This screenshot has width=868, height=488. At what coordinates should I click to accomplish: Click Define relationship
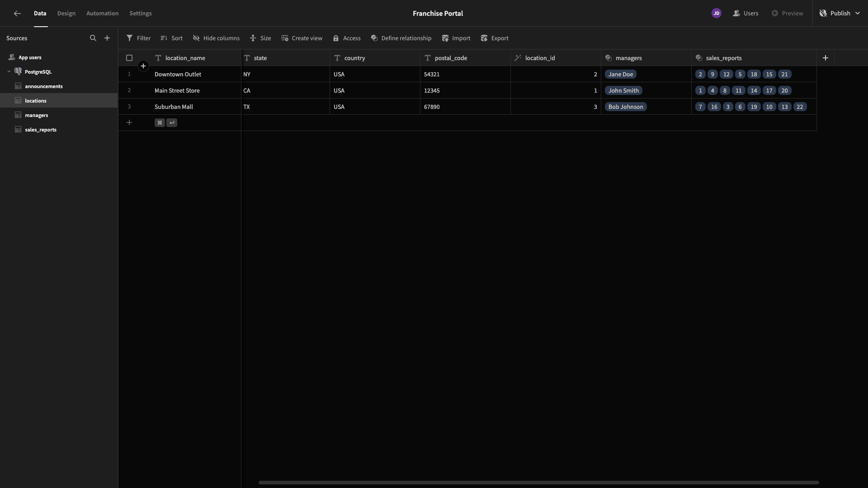[401, 38]
